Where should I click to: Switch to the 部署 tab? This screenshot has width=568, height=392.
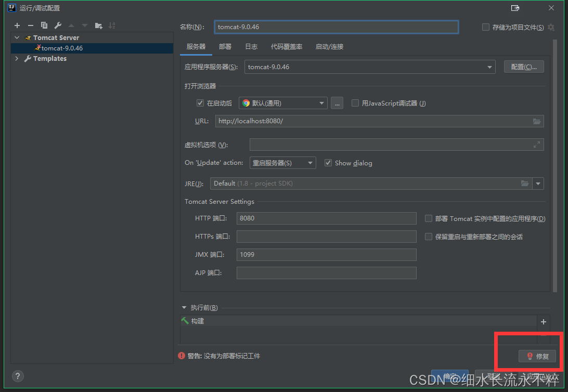225,47
